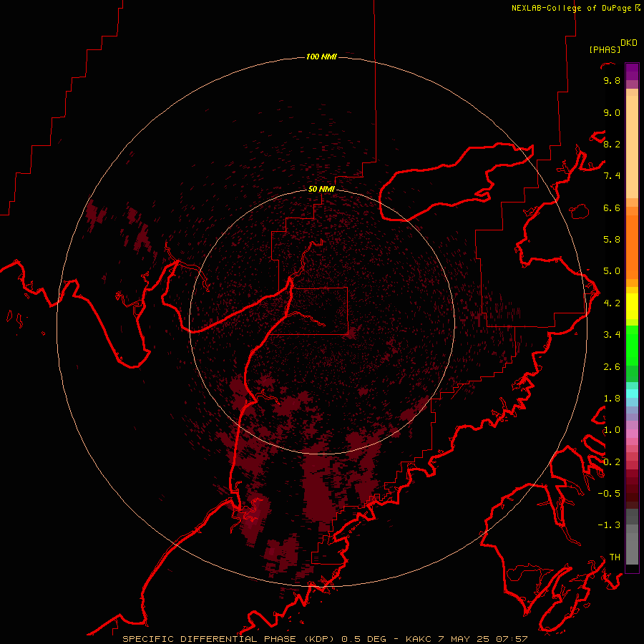Click the 50 NMI range ring label
This screenshot has width=644, height=644.
pyautogui.click(x=321, y=189)
